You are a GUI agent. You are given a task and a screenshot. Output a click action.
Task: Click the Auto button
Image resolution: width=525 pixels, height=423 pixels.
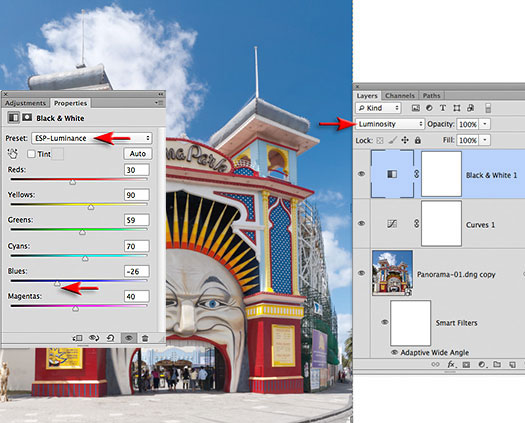[138, 153]
